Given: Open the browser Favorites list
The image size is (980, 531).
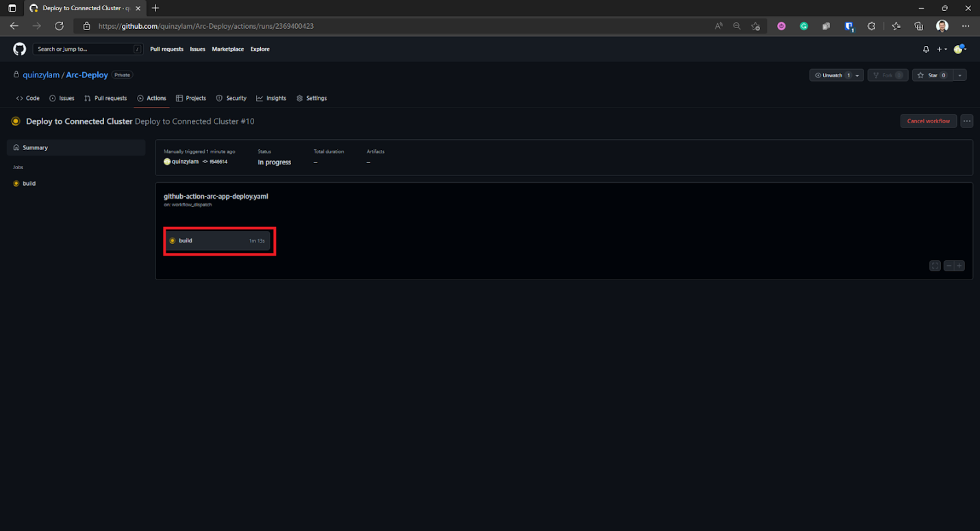Looking at the screenshot, I should [x=896, y=26].
